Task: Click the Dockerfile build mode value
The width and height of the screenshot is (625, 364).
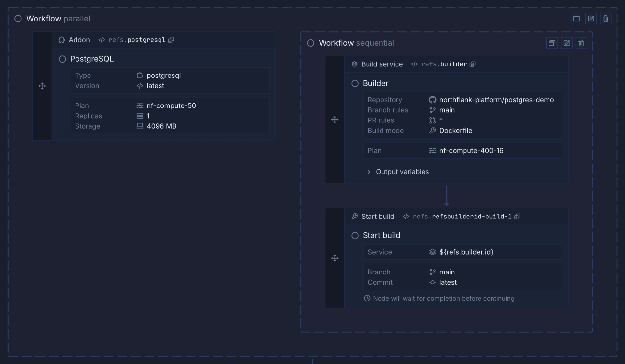Action: [456, 131]
